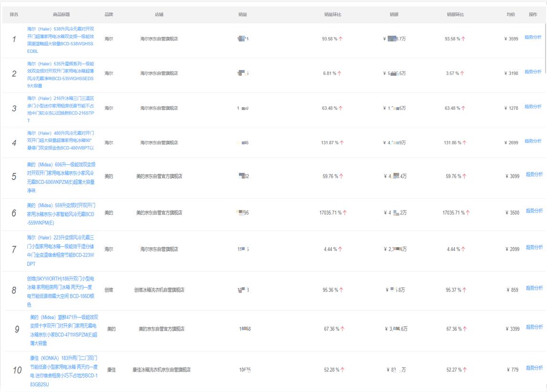Click the ¥ 859 average price
The image size is (547, 392).
click(x=513, y=290)
